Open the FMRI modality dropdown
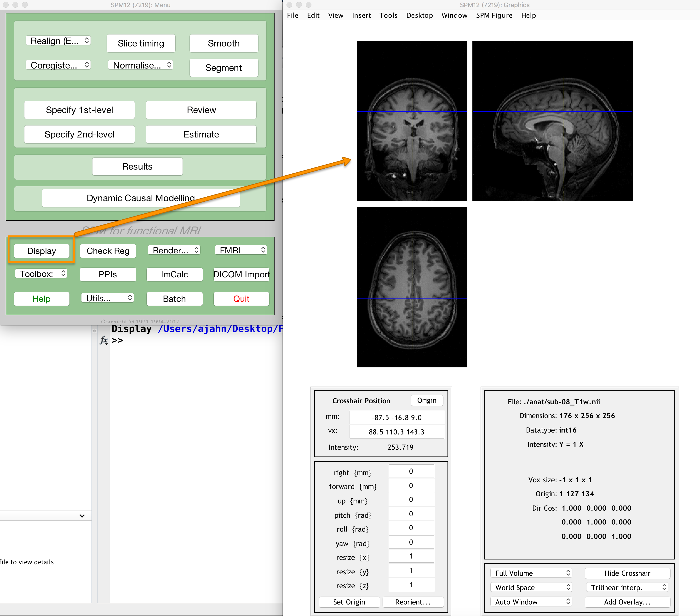 [x=241, y=250]
